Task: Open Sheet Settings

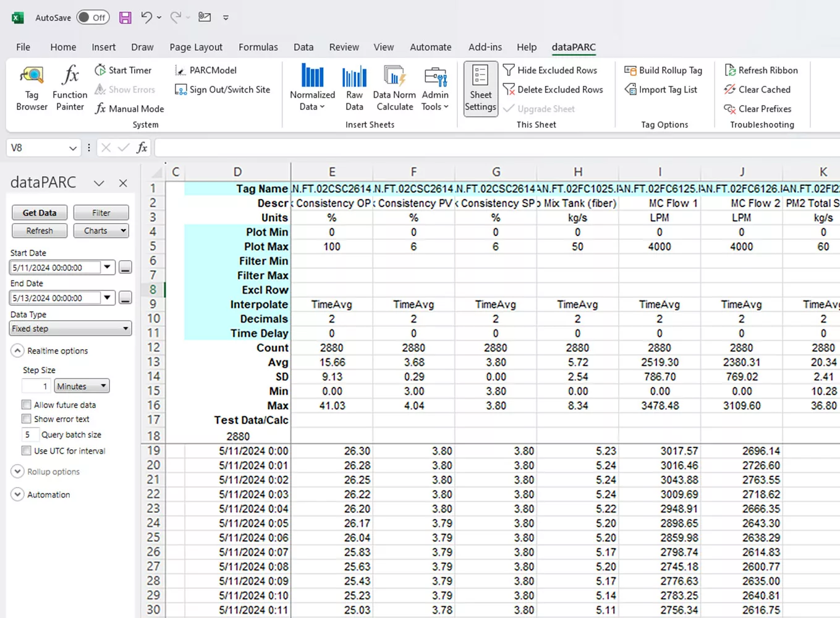Action: tap(480, 89)
